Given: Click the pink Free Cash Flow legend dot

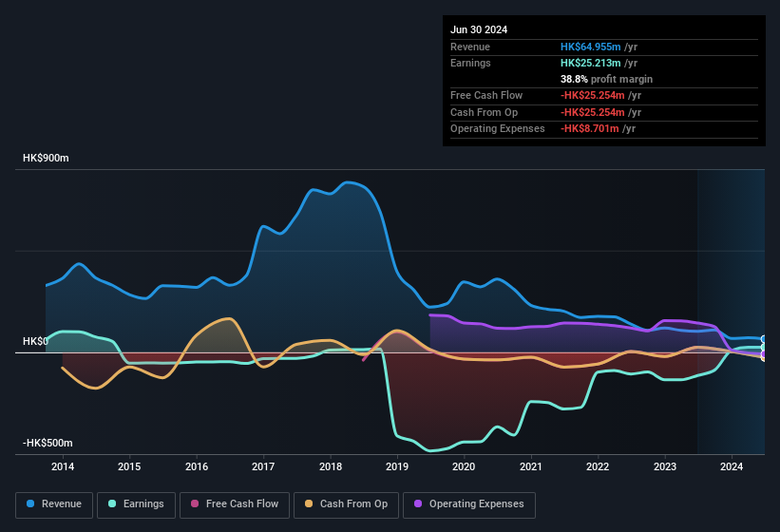Looking at the screenshot, I should click(x=195, y=503).
